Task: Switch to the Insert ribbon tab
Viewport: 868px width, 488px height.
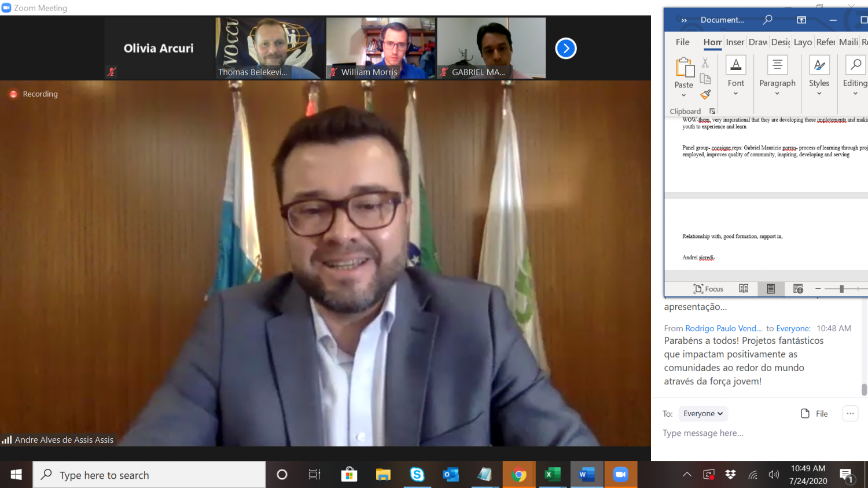Action: pos(735,42)
